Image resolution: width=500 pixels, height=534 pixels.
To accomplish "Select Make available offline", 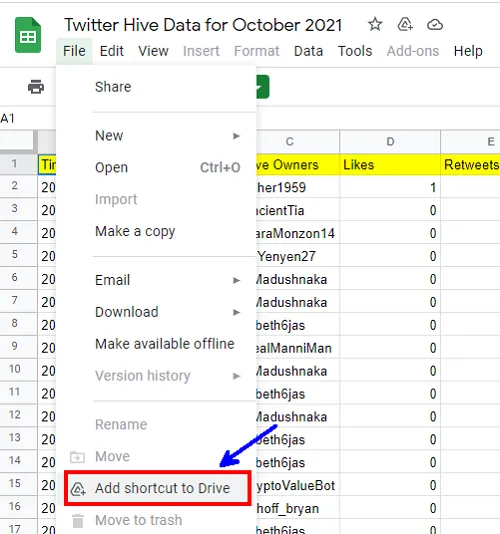I will 156,344.
